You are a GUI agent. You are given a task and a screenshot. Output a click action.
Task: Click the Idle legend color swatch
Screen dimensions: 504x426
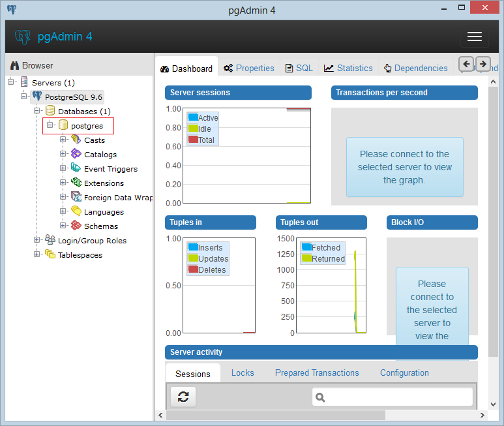click(x=193, y=128)
